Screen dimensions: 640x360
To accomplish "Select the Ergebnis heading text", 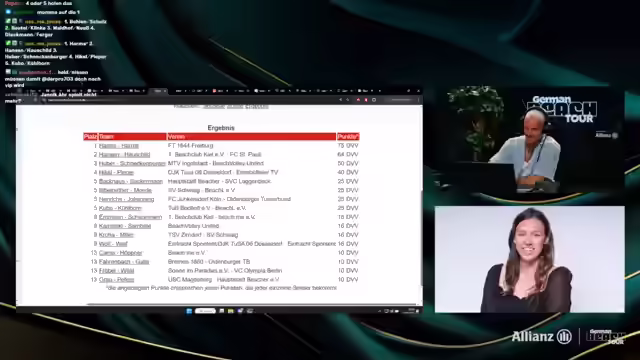I will tap(221, 128).
